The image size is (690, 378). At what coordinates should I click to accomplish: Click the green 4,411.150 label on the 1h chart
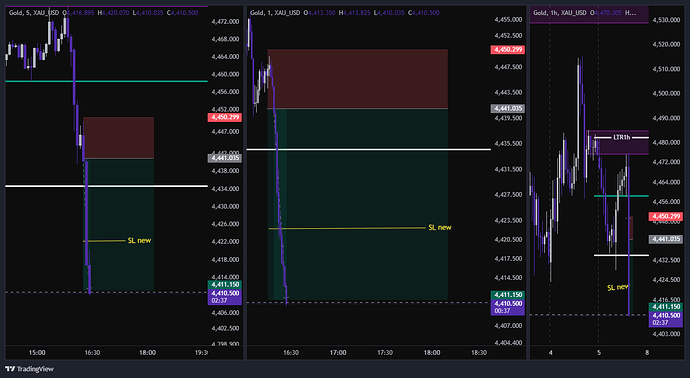click(666, 307)
